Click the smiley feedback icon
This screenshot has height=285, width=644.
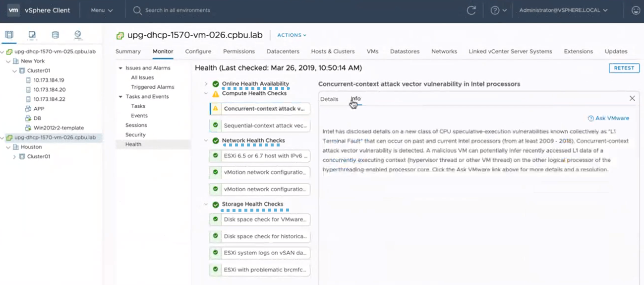click(636, 10)
